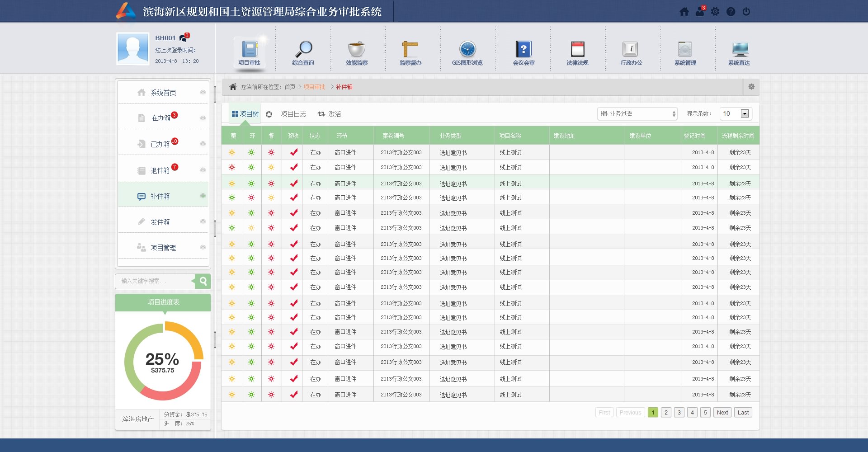Open settings gear in top bar
This screenshot has height=452, width=868.
[715, 12]
